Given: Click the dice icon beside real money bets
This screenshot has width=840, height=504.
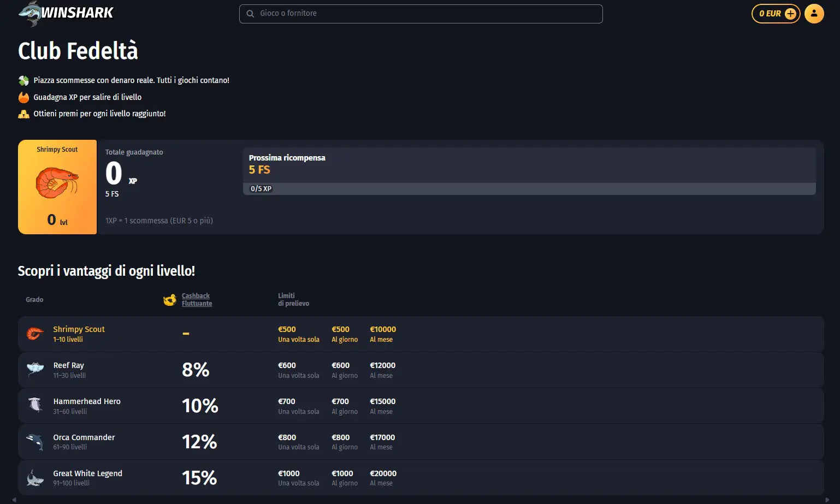Looking at the screenshot, I should coord(23,81).
